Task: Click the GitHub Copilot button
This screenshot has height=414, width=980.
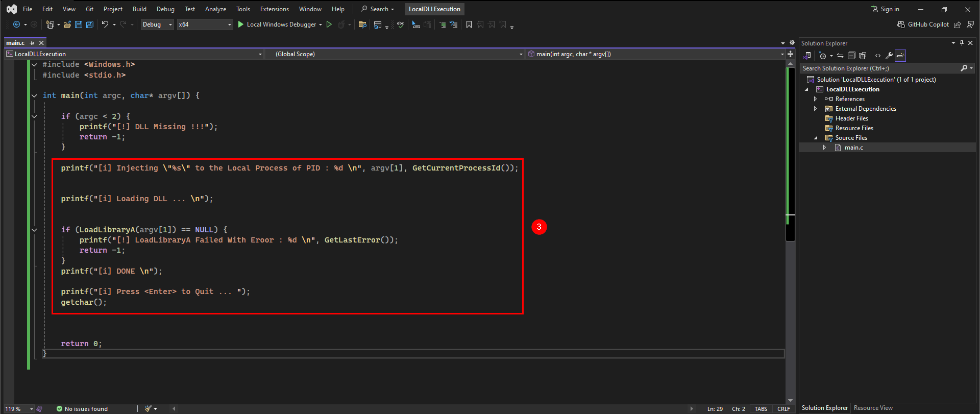Action: click(923, 25)
